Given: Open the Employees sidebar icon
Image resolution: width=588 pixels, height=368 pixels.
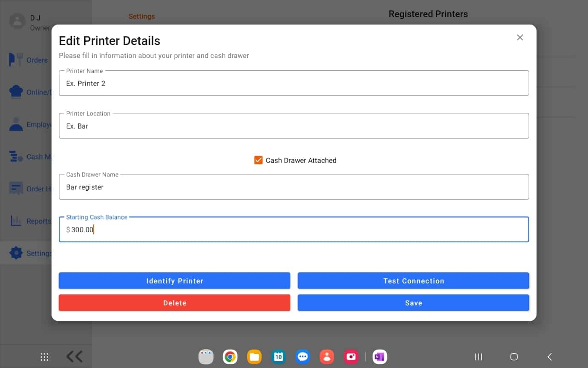Looking at the screenshot, I should click(16, 124).
